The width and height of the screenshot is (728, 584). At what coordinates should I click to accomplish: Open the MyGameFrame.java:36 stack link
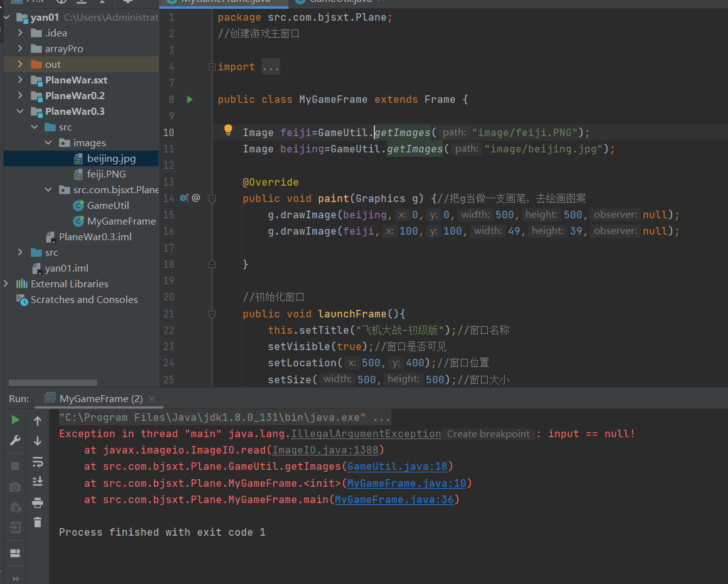point(394,500)
